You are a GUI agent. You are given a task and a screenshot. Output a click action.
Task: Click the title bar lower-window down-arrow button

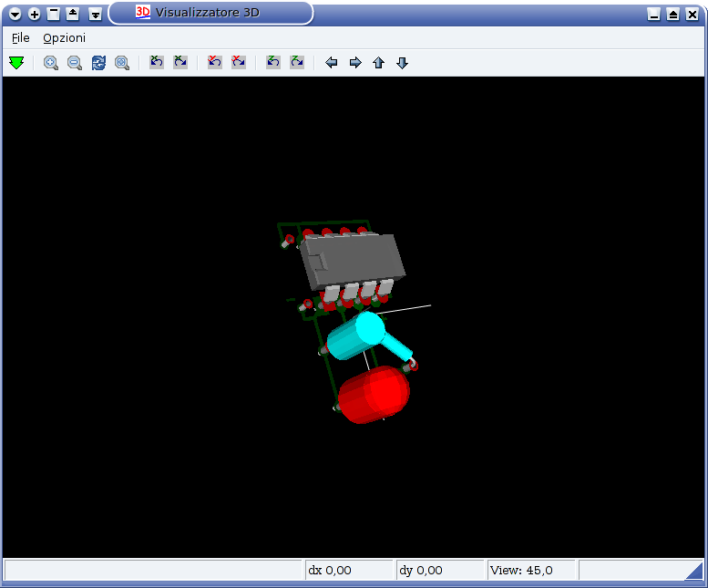[96, 14]
